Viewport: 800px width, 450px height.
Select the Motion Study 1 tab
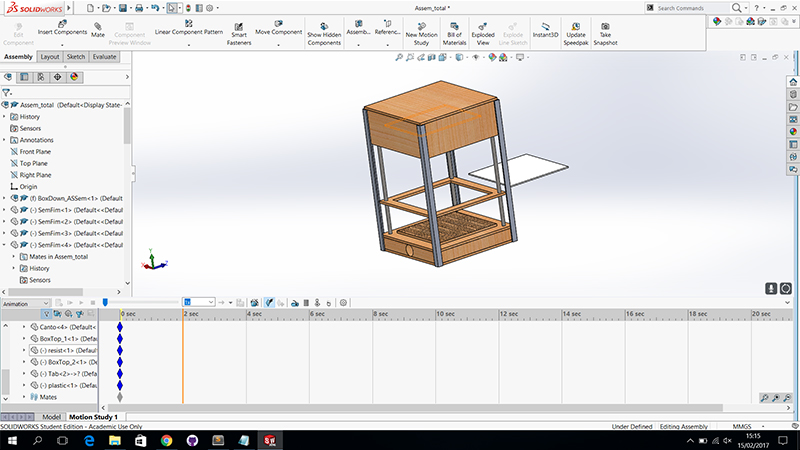tap(93, 417)
